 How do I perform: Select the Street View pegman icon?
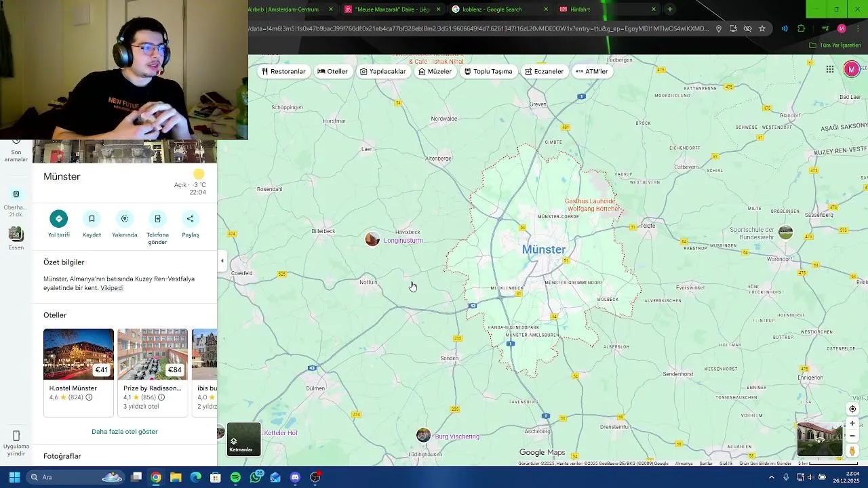(x=852, y=451)
